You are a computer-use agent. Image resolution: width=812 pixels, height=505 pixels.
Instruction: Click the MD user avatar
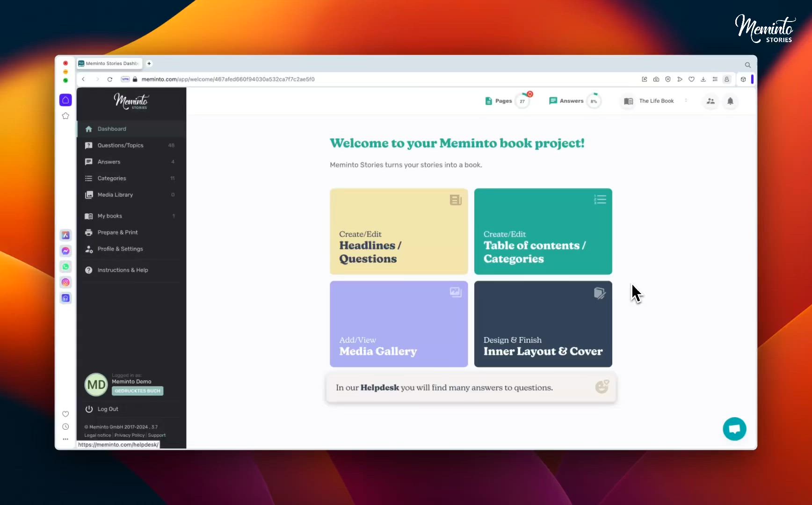pos(96,385)
